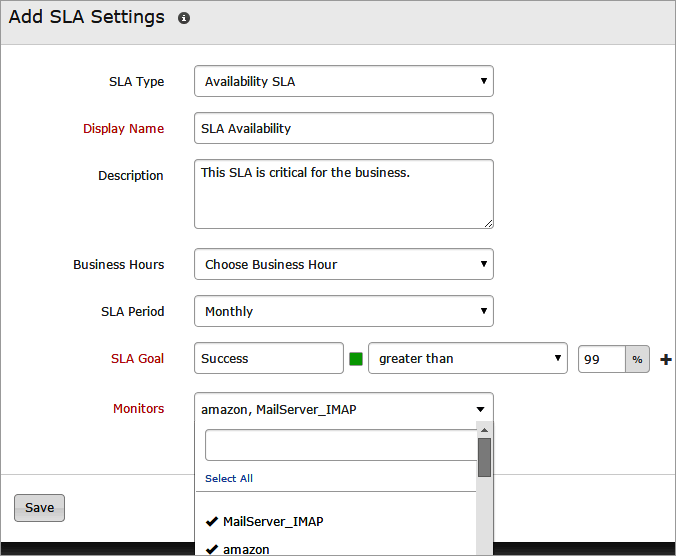Click the 99 percentage value field

(601, 358)
